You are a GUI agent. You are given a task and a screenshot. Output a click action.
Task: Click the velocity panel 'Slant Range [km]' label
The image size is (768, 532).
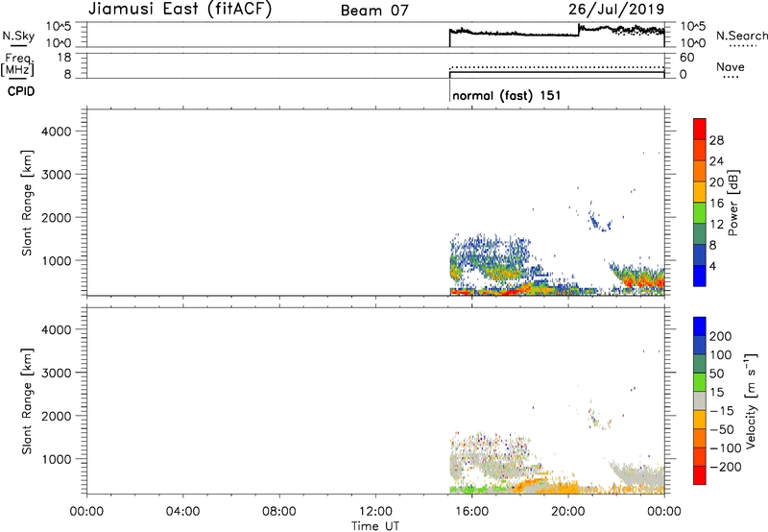[x=27, y=401]
